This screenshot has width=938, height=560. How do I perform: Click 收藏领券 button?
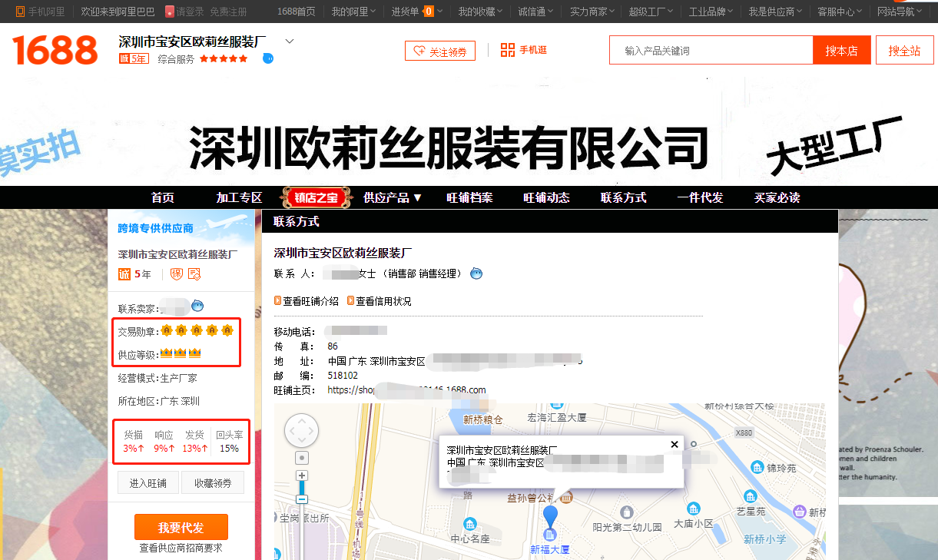214,482
